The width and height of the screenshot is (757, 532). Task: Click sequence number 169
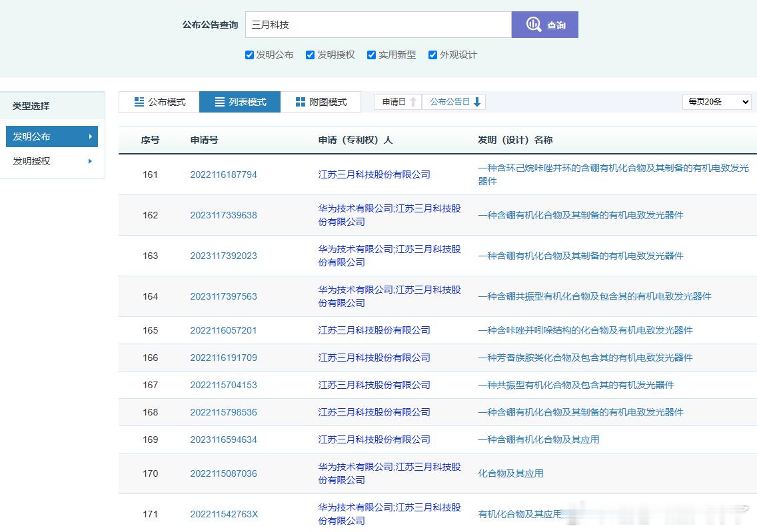click(x=150, y=439)
